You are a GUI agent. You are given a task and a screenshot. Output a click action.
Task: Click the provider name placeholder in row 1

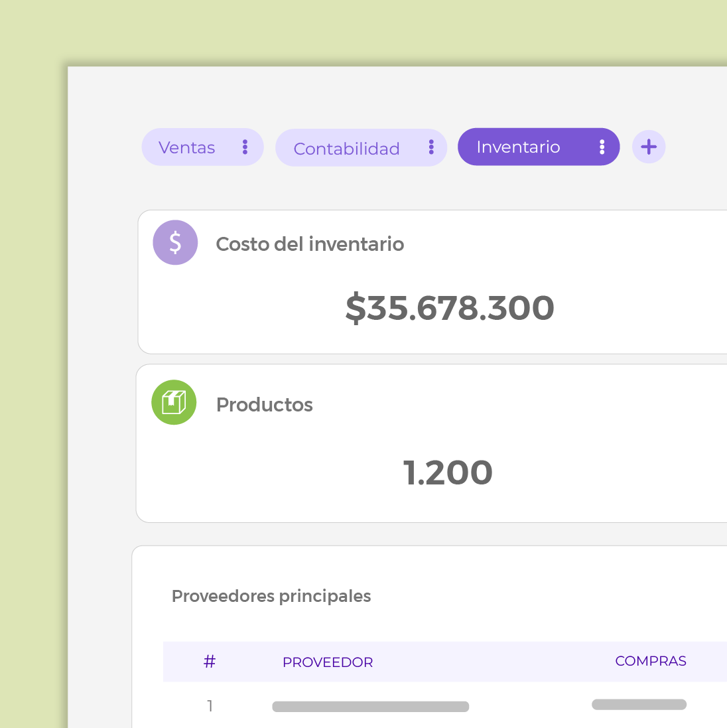click(x=371, y=707)
